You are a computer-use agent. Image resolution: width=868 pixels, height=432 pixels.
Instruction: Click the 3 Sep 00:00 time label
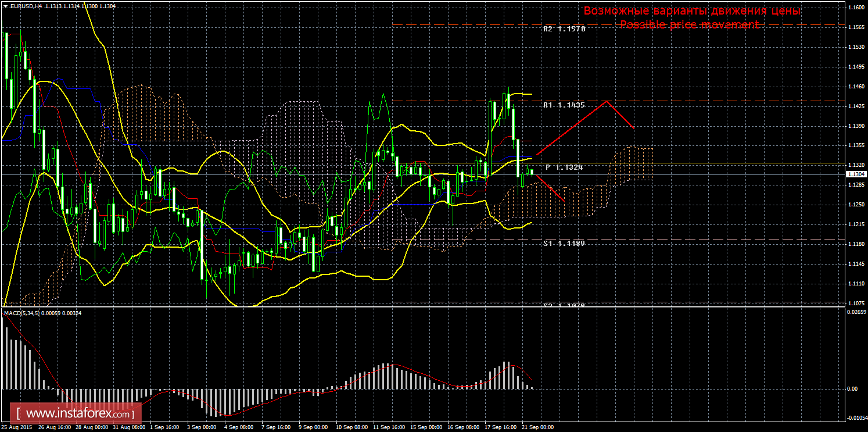[200, 427]
